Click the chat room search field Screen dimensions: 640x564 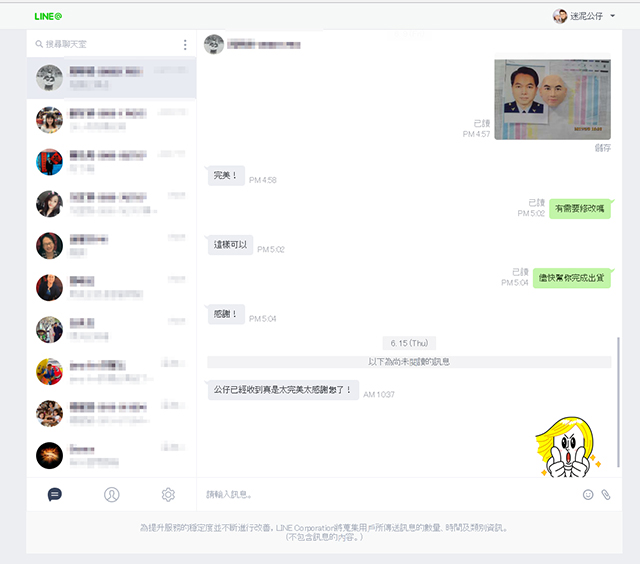click(x=106, y=44)
